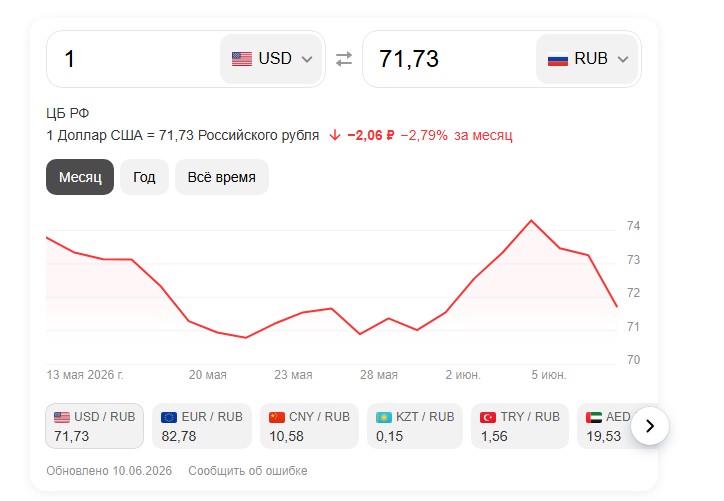
Task: Click the amount input field showing 1
Action: [x=134, y=59]
